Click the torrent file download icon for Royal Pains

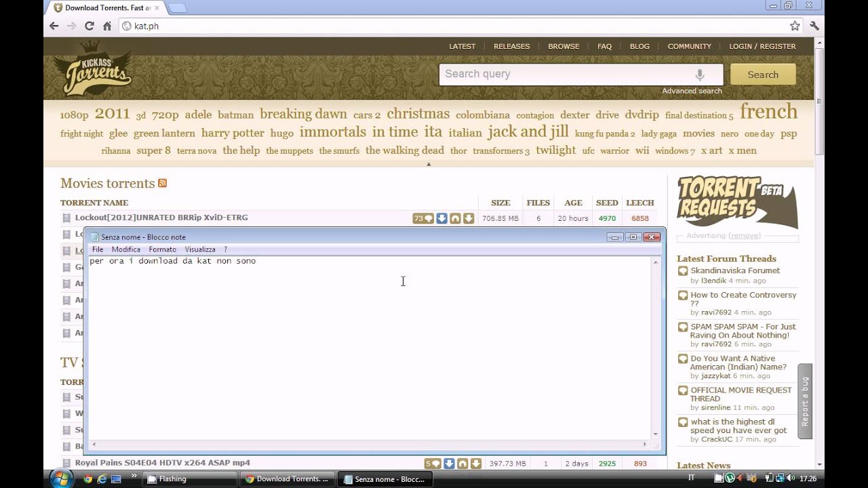(x=476, y=464)
